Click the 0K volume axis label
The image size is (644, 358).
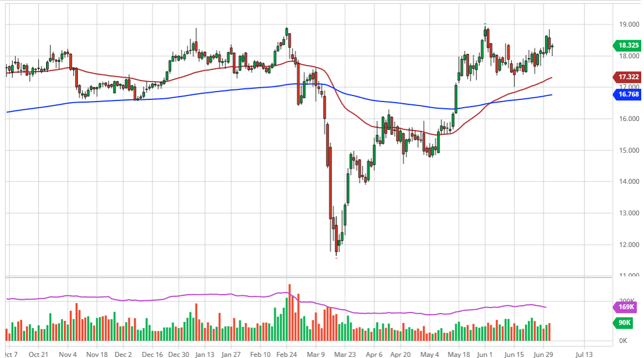[x=625, y=340]
